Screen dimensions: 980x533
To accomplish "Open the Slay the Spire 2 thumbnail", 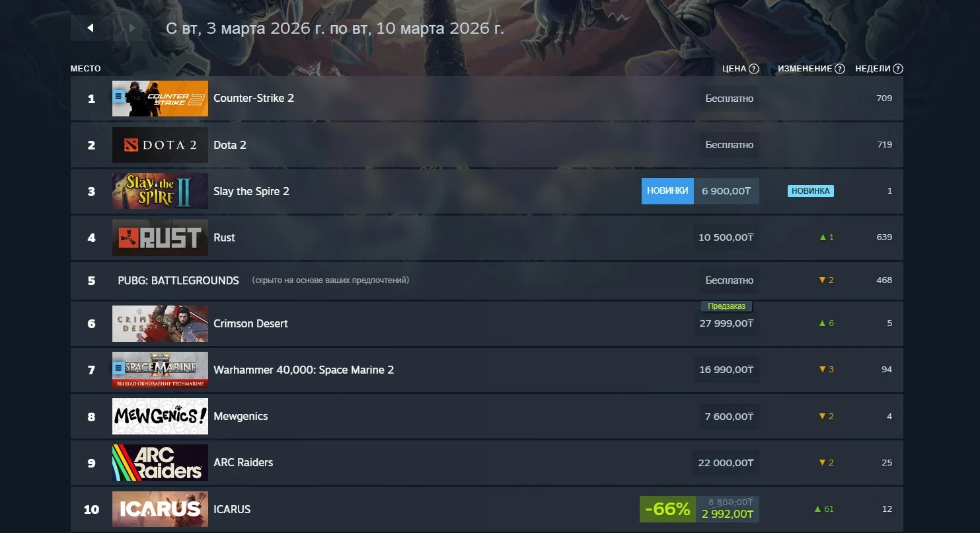I will [x=160, y=191].
